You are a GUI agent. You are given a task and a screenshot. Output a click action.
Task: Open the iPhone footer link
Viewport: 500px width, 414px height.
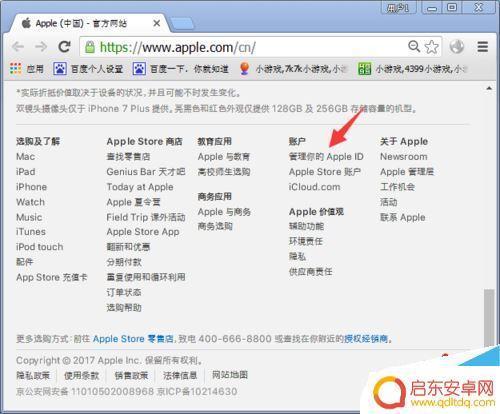point(31,187)
